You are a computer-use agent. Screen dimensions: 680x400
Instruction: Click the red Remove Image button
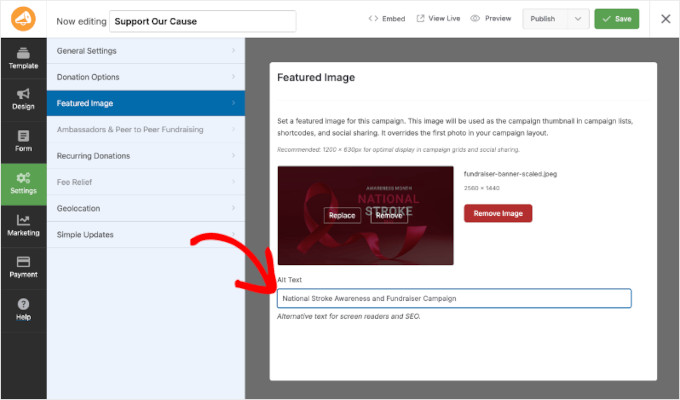498,213
